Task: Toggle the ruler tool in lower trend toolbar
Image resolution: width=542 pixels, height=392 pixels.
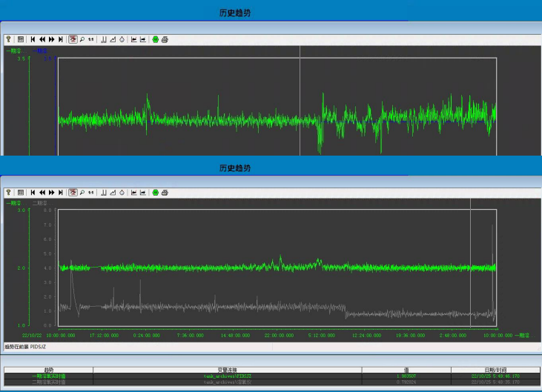Action: click(x=73, y=193)
